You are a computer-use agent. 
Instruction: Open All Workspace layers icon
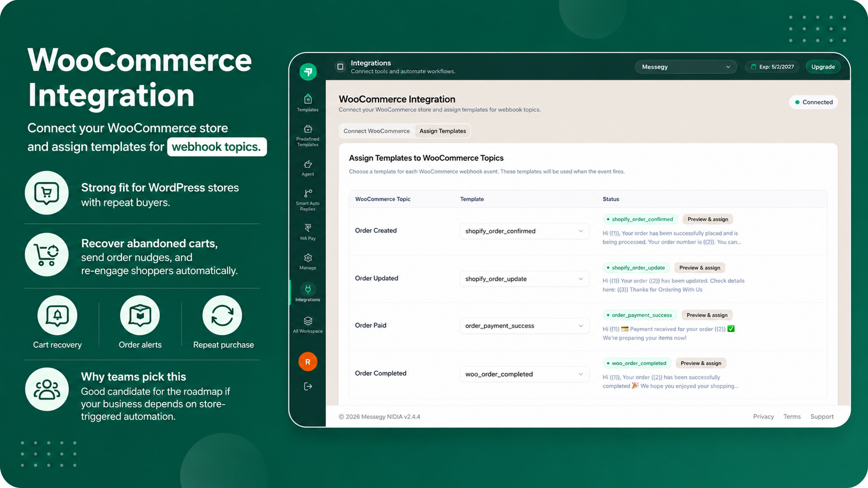click(308, 321)
